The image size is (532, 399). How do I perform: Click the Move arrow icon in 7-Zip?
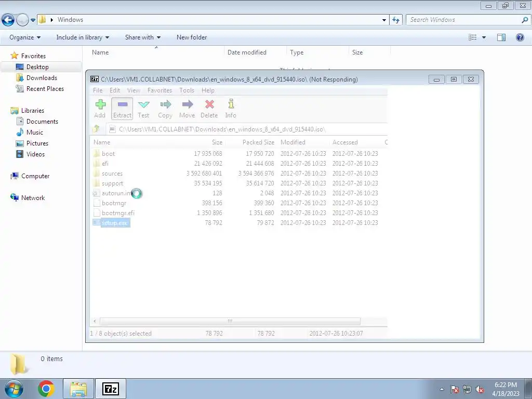coord(187,109)
